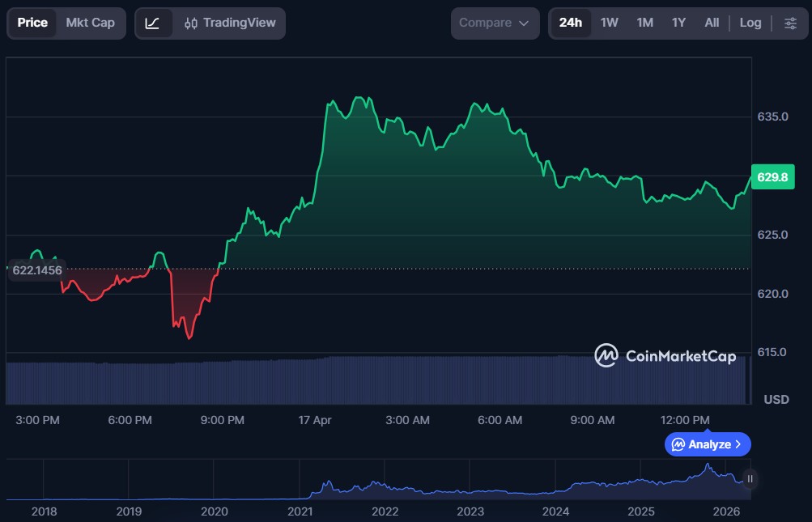Screen dimensions: 812x522
Task: Switch to line chart view icon
Action: tap(153, 23)
